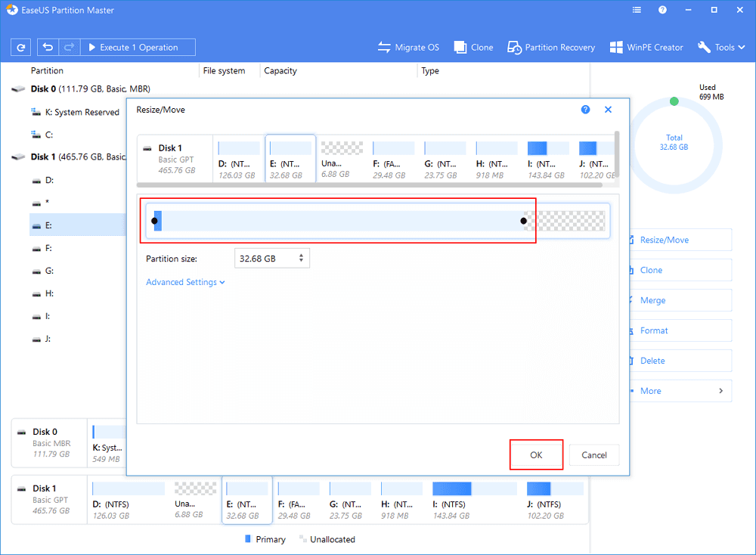Choose Format in the right sidebar
Screen dimensions: 756x555
click(654, 330)
